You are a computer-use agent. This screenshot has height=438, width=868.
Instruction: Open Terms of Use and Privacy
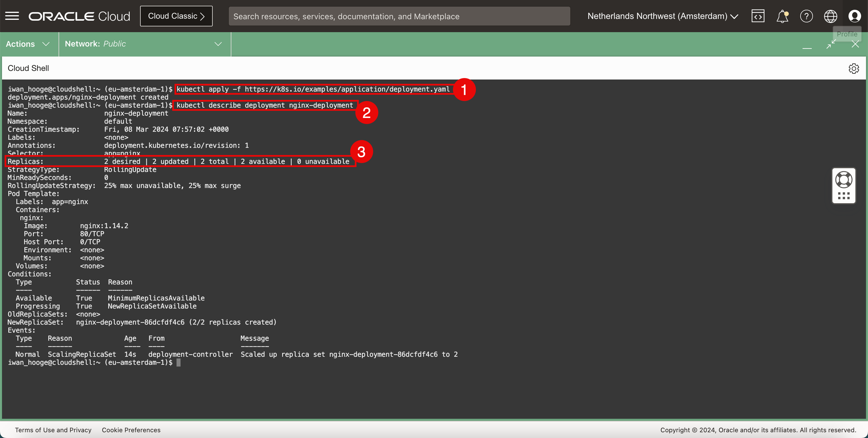53,430
